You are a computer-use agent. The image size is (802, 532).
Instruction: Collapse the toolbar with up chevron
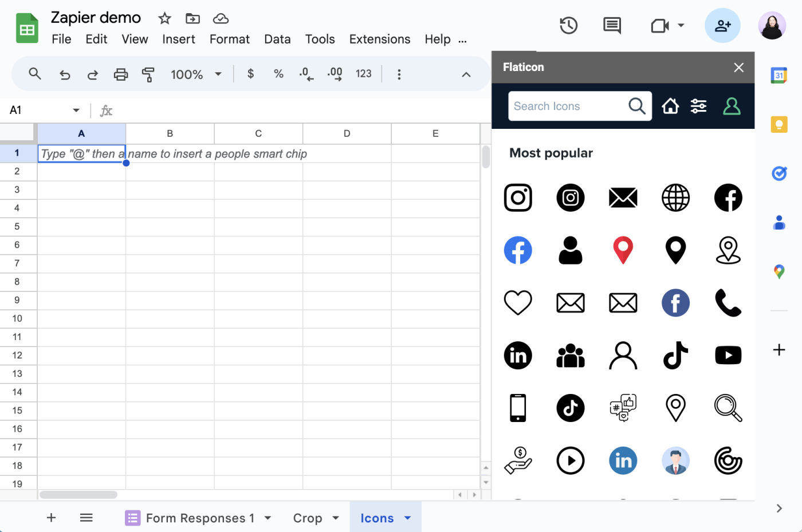(466, 74)
